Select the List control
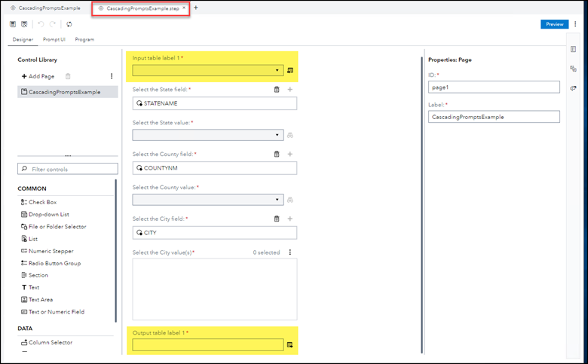588x364 pixels. [x=29, y=239]
